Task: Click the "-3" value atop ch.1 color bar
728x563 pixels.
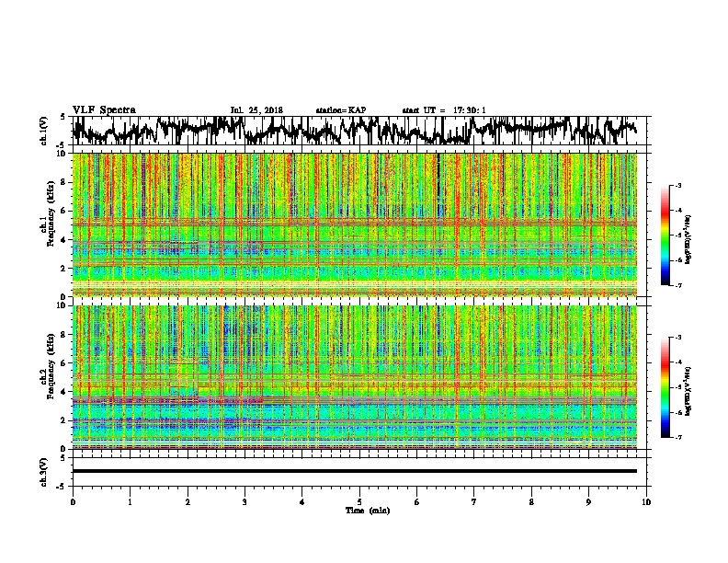Action: coord(678,185)
